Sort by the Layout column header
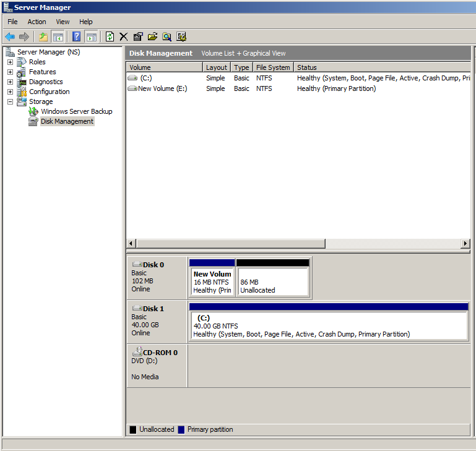 tap(217, 67)
